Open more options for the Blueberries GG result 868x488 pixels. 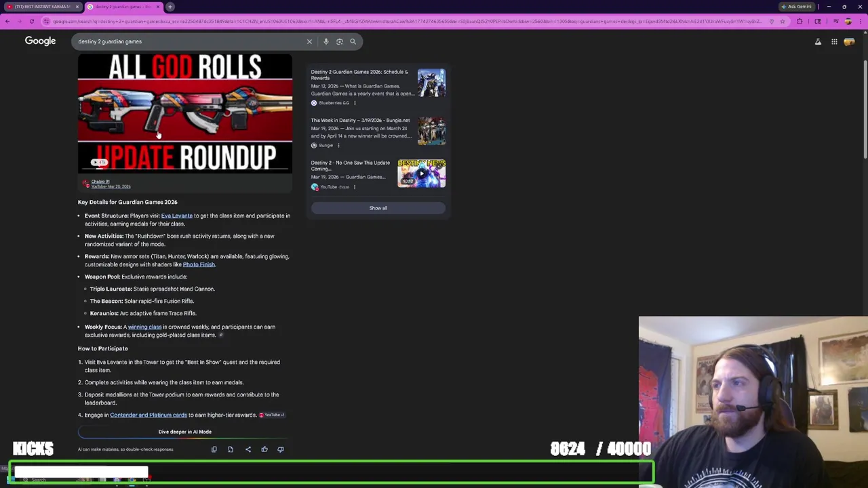355,103
